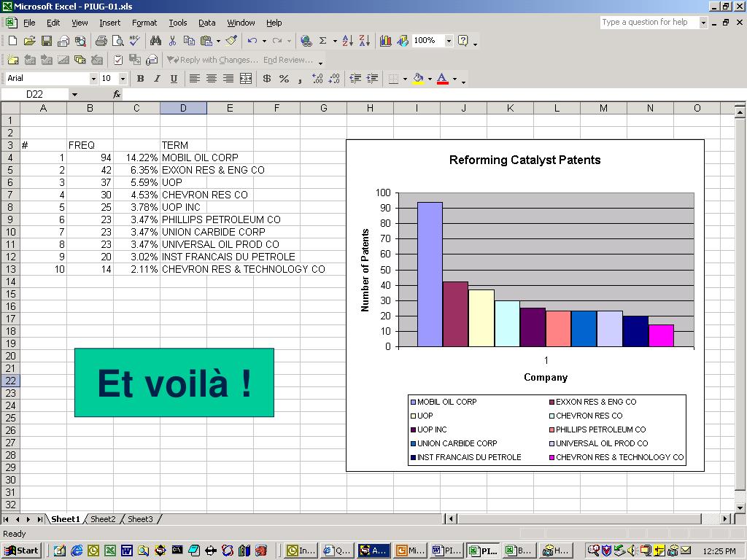The image size is (747, 560).
Task: Expand the Fill Color palette arrow
Action: coord(430,79)
